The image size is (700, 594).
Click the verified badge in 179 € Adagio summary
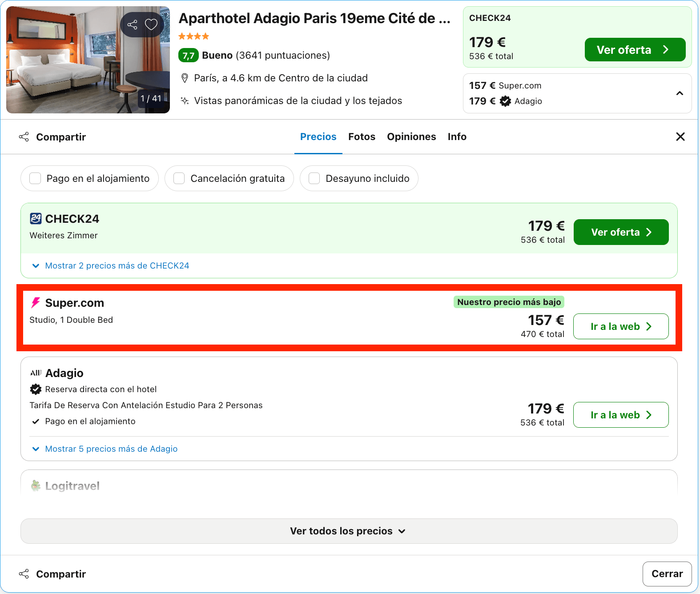pyautogui.click(x=505, y=101)
